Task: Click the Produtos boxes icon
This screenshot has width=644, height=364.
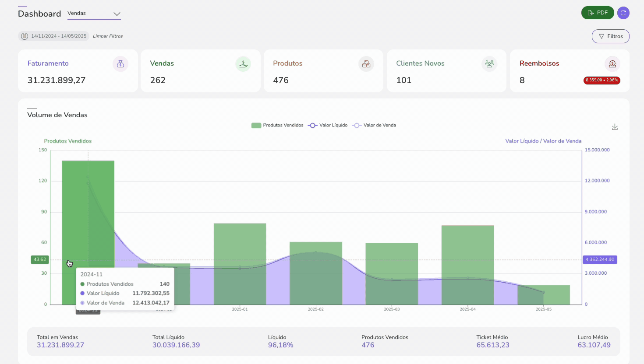Action: click(366, 64)
